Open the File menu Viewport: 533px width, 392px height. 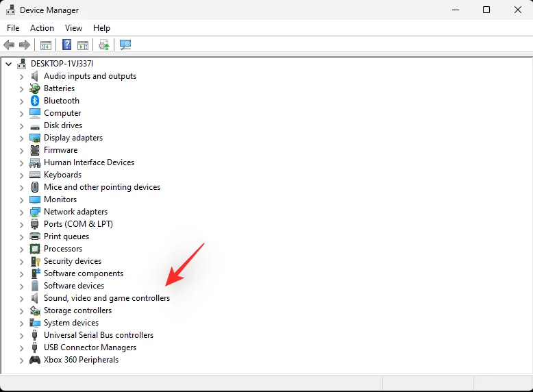[13, 28]
